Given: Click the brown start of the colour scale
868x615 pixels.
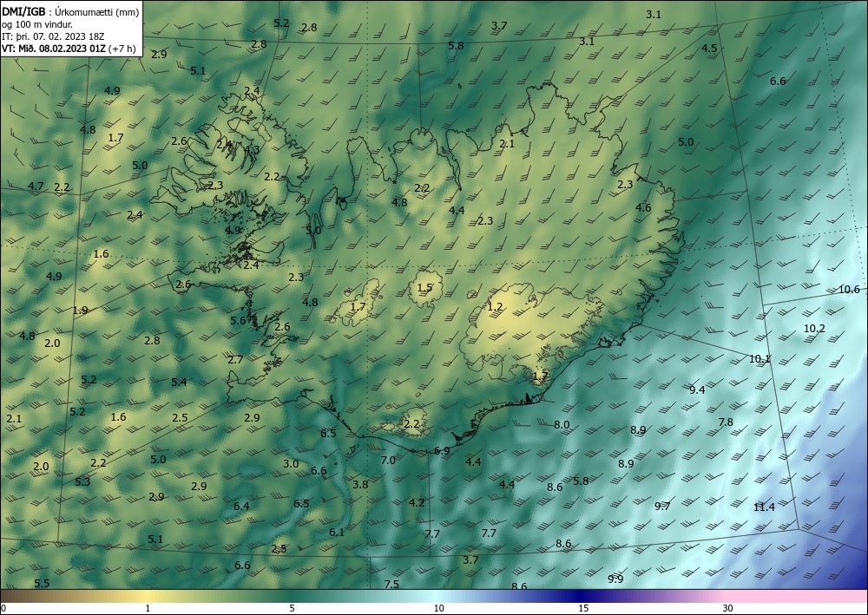Looking at the screenshot, I should 23,596.
